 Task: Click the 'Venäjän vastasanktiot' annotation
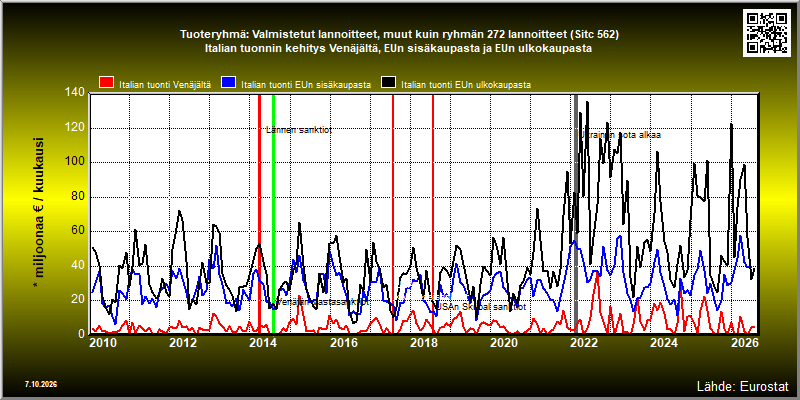click(x=323, y=302)
